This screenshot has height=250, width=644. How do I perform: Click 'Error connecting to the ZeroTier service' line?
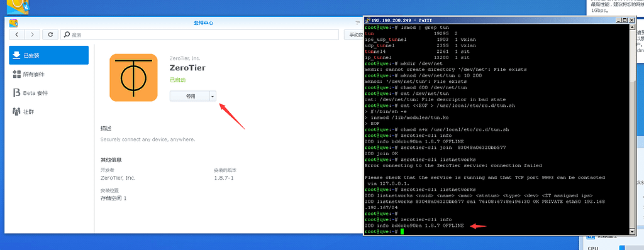453,166
